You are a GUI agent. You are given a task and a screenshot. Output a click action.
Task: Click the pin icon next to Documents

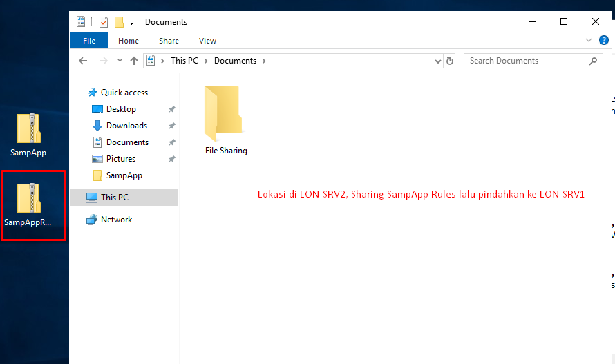tap(172, 142)
